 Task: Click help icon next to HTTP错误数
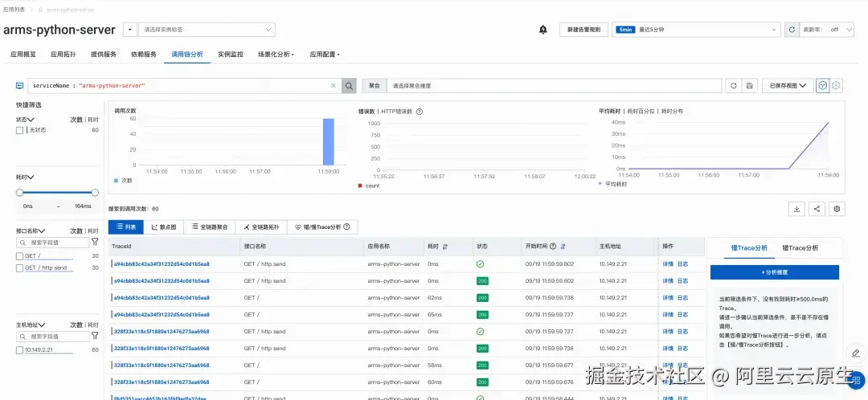point(420,111)
